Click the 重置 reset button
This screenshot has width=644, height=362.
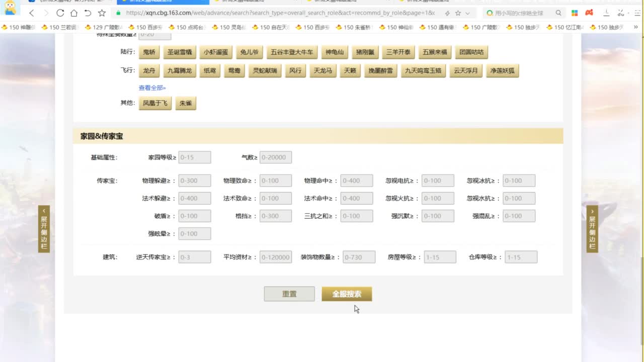pyautogui.click(x=289, y=294)
